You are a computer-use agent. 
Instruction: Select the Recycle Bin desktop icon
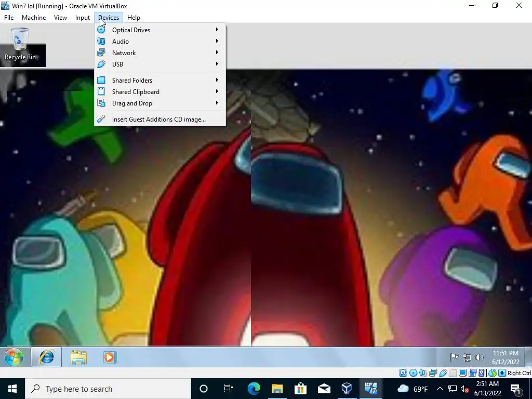coord(20,45)
